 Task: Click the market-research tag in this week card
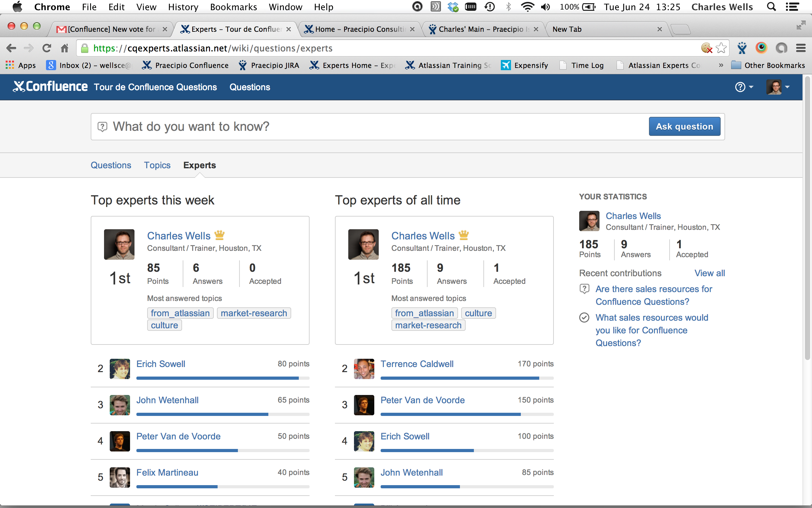(254, 313)
